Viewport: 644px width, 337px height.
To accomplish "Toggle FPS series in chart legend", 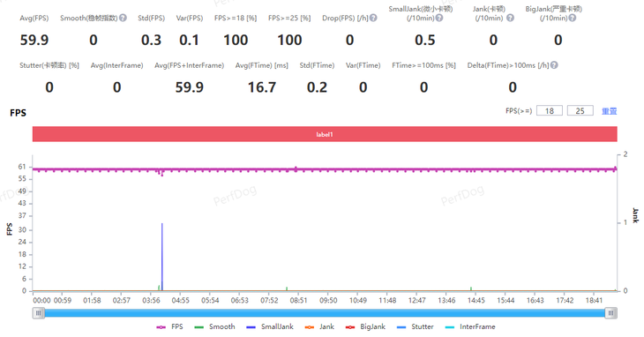I will tap(169, 326).
